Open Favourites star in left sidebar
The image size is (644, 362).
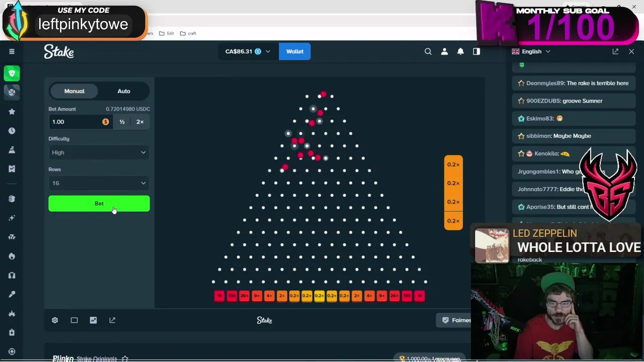click(12, 112)
